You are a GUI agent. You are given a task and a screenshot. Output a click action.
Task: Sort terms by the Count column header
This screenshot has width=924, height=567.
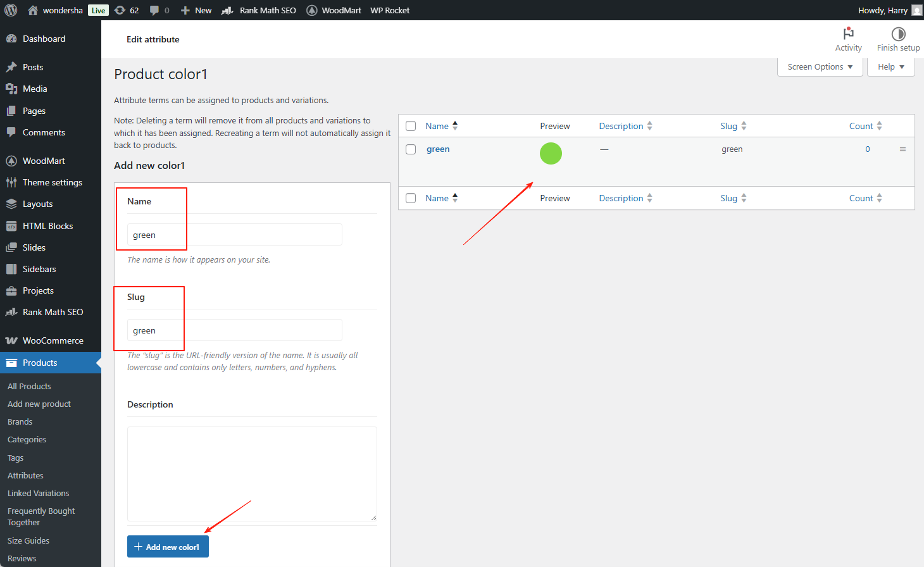pos(861,126)
